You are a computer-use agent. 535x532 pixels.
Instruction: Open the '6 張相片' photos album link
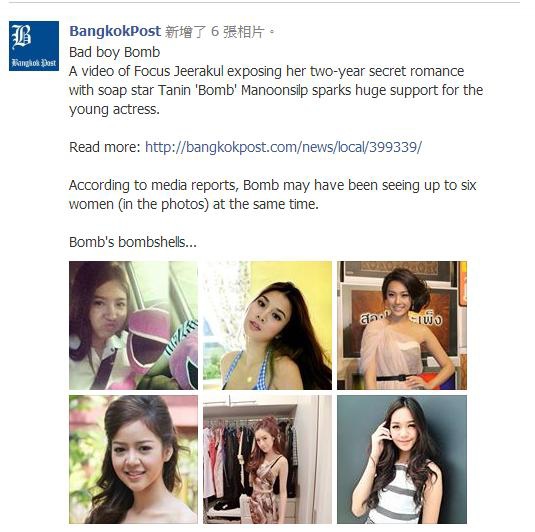(x=238, y=32)
